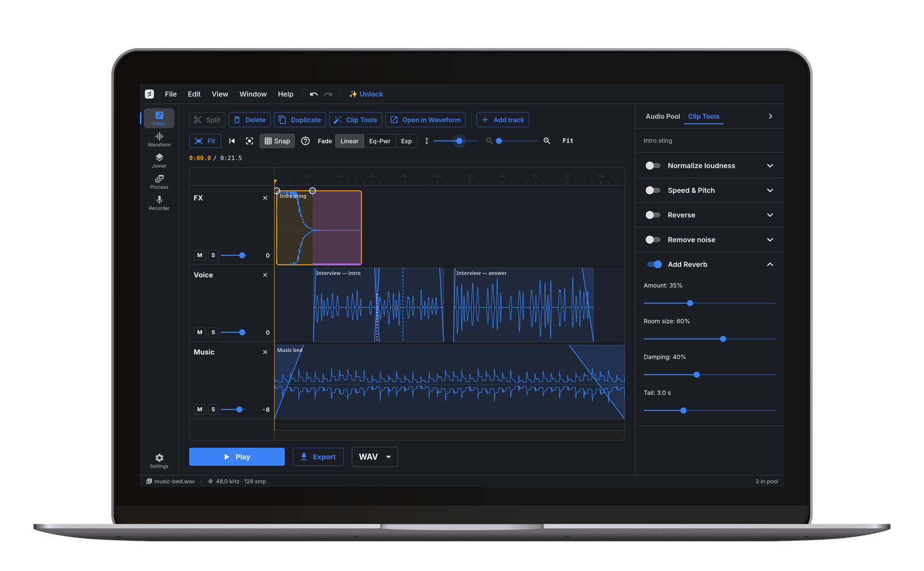
Task: Expand the Normalize loudness section chevron
Action: click(770, 166)
